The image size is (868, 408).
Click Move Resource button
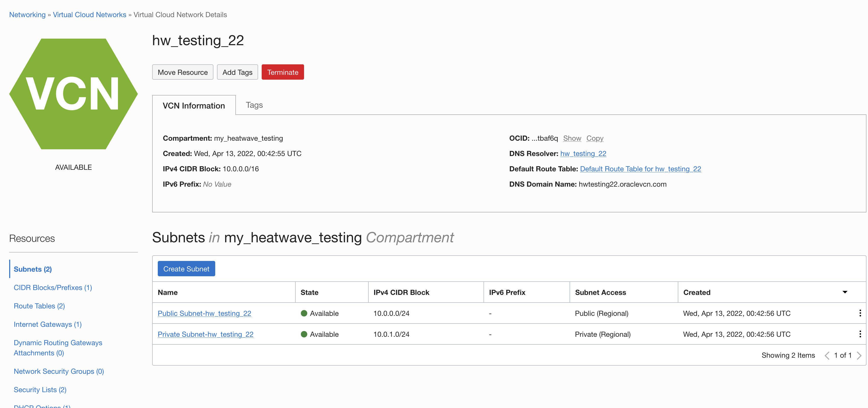[183, 72]
